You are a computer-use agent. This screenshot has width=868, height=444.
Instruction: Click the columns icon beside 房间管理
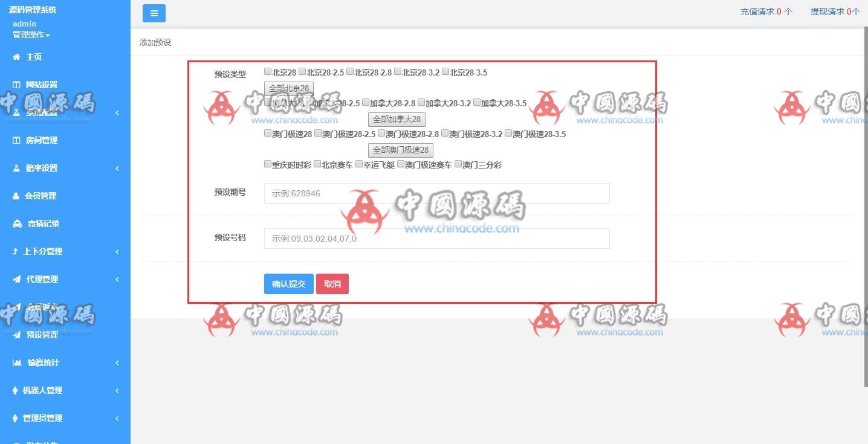pyautogui.click(x=17, y=140)
